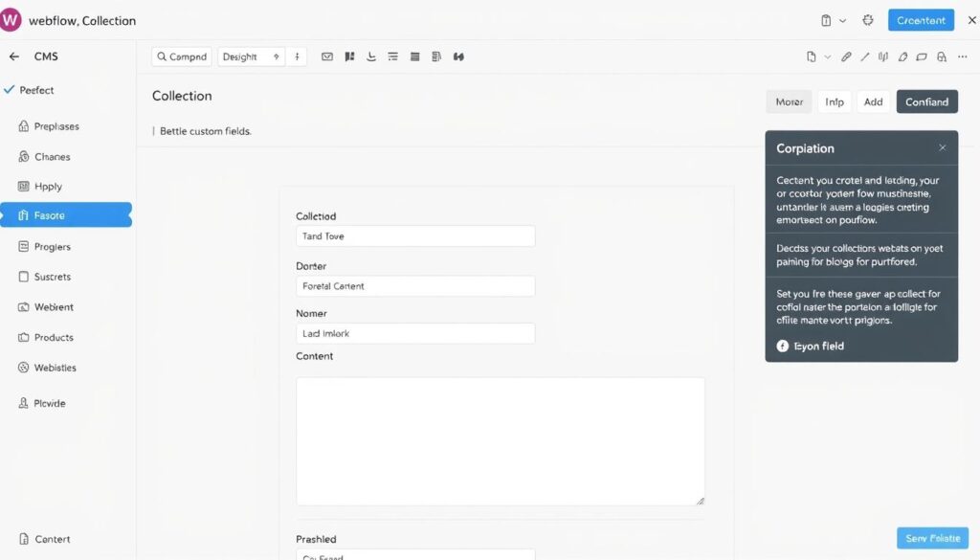Click the document lines toolbar icon
Image resolution: width=980 pixels, height=560 pixels.
pyautogui.click(x=436, y=56)
